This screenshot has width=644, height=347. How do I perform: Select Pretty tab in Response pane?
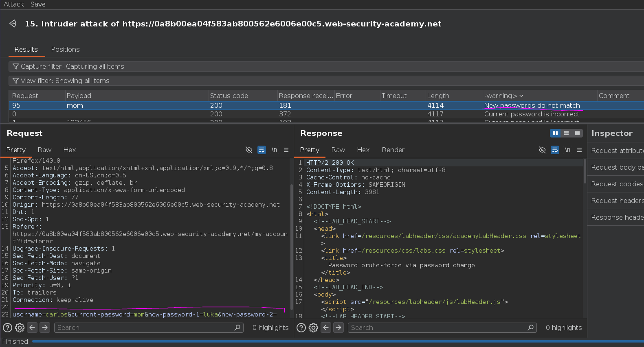pyautogui.click(x=310, y=150)
